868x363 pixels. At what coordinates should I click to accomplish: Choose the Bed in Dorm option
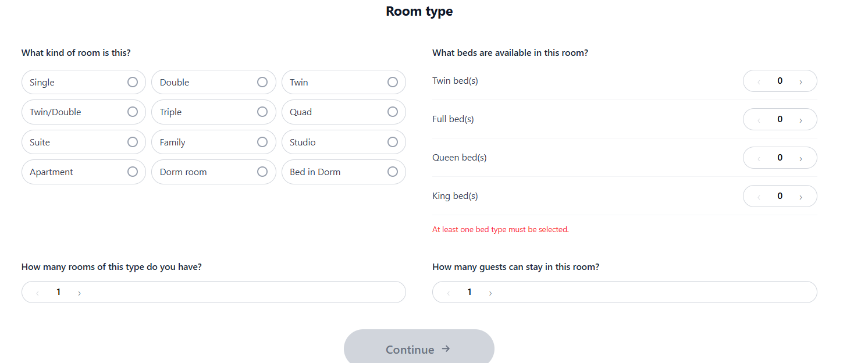tap(344, 172)
